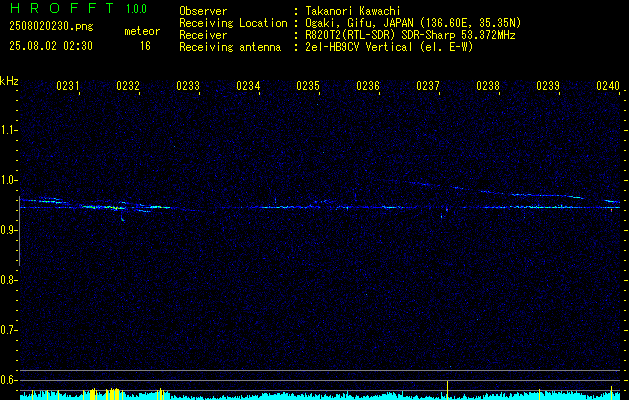The height and width of the screenshot is (400, 629).
Task: Click the Receiving Location label
Action: tap(233, 23)
